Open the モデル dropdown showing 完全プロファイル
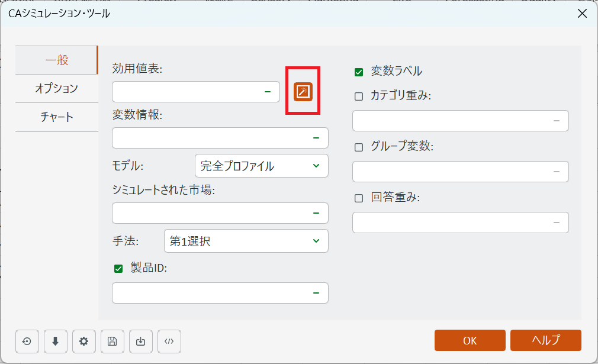The height and width of the screenshot is (364, 598). tap(261, 166)
